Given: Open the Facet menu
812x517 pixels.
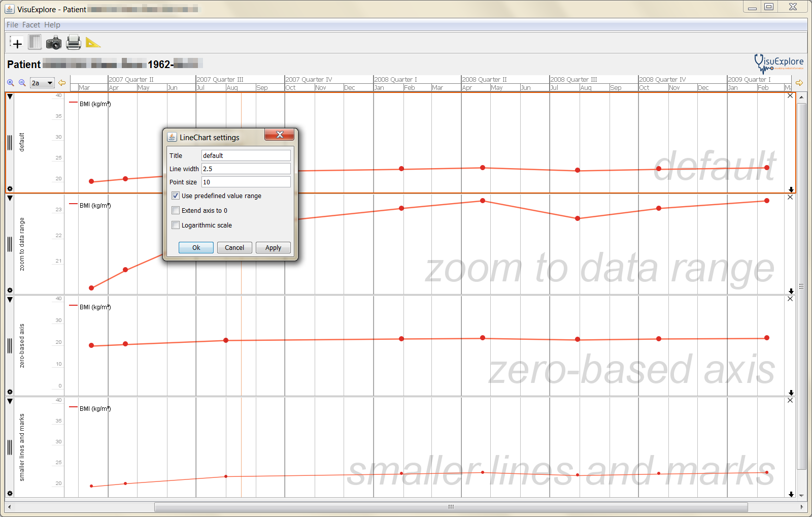Looking at the screenshot, I should point(31,25).
